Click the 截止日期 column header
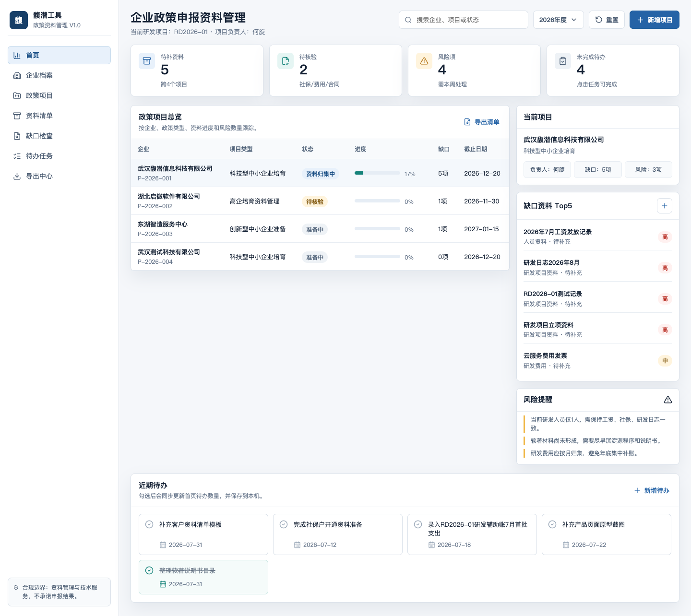691x616 pixels. (x=476, y=149)
